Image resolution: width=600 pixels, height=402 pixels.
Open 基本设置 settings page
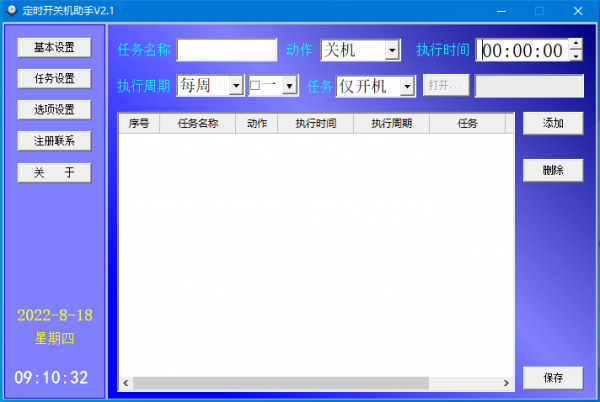point(54,48)
